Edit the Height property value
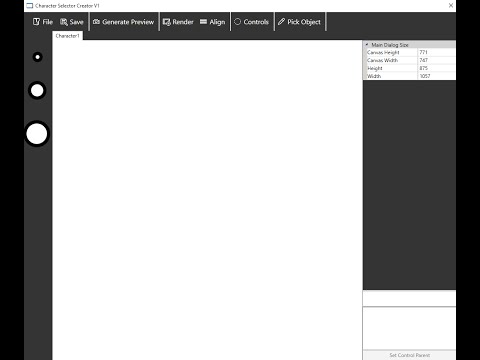The width and height of the screenshot is (480, 360). pyautogui.click(x=437, y=68)
